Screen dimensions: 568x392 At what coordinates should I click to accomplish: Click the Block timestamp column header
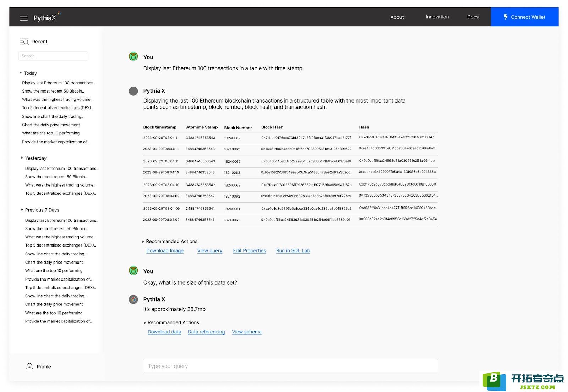tap(160, 127)
